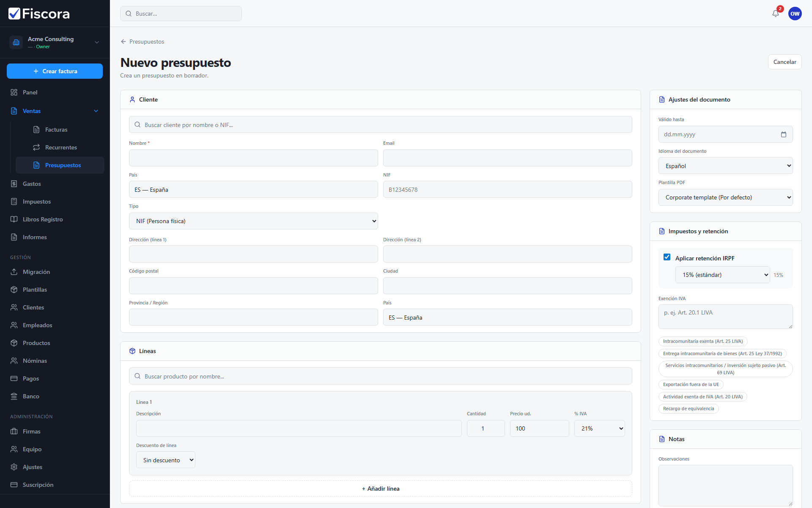Open the Tipo NIF (Persona física) dropdown
The width and height of the screenshot is (812, 508).
pyautogui.click(x=253, y=221)
